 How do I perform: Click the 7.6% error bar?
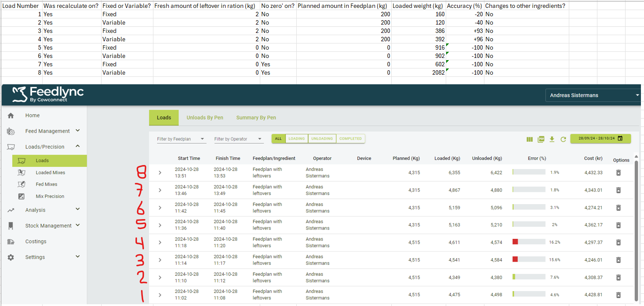[529, 277]
